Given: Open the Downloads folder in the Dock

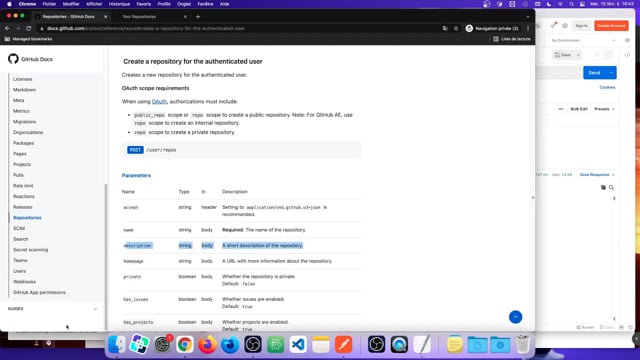Looking at the screenshot, I should 500,344.
